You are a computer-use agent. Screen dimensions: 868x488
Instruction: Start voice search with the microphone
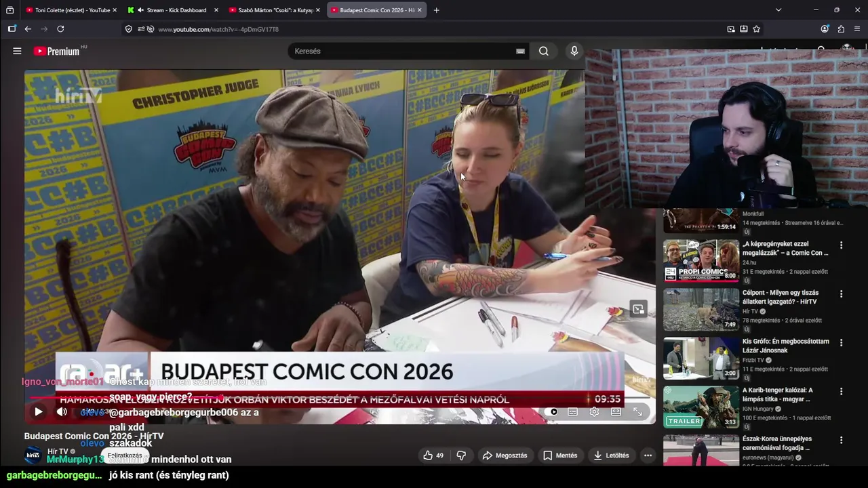coord(574,51)
